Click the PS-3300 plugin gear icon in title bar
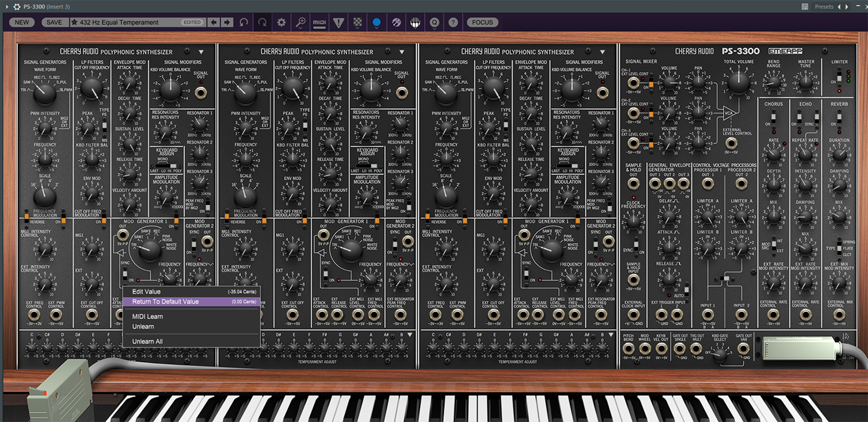Image resolution: width=868 pixels, height=422 pixels. (x=16, y=6)
